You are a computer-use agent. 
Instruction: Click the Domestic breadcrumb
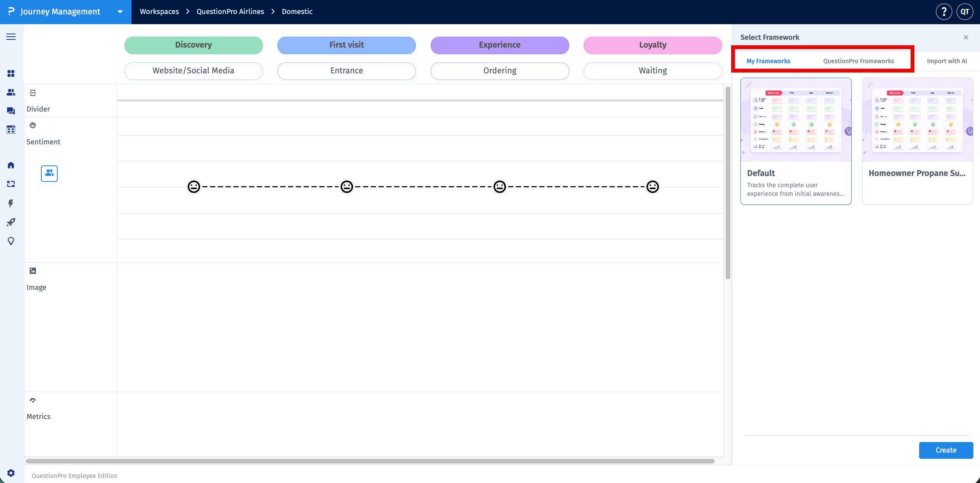click(297, 12)
